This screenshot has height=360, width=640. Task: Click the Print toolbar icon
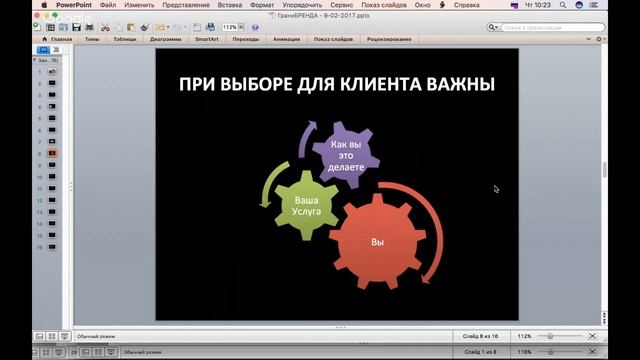(89, 27)
